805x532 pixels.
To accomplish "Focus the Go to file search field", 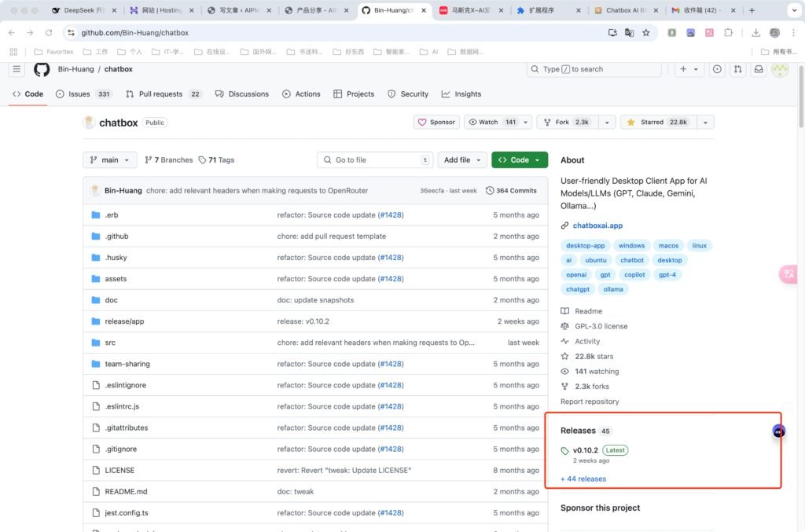I will pyautogui.click(x=375, y=160).
